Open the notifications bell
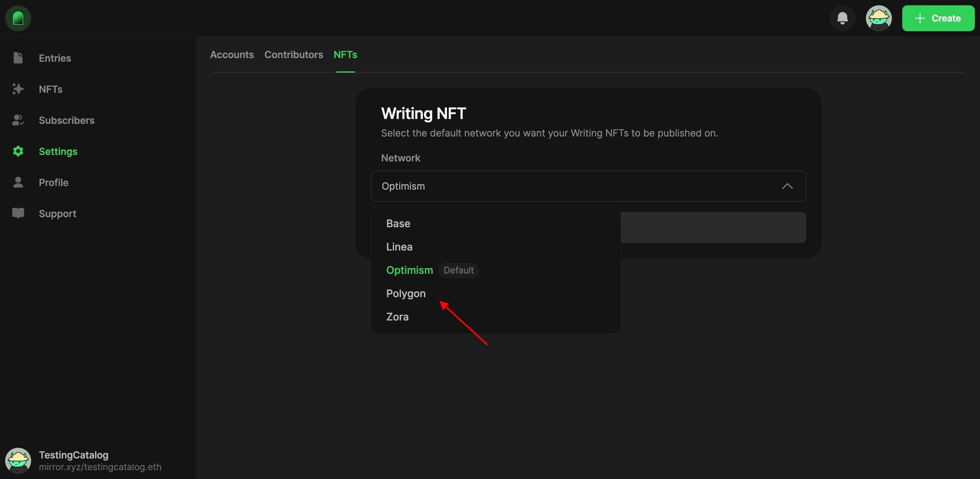This screenshot has width=980, height=479. (842, 18)
